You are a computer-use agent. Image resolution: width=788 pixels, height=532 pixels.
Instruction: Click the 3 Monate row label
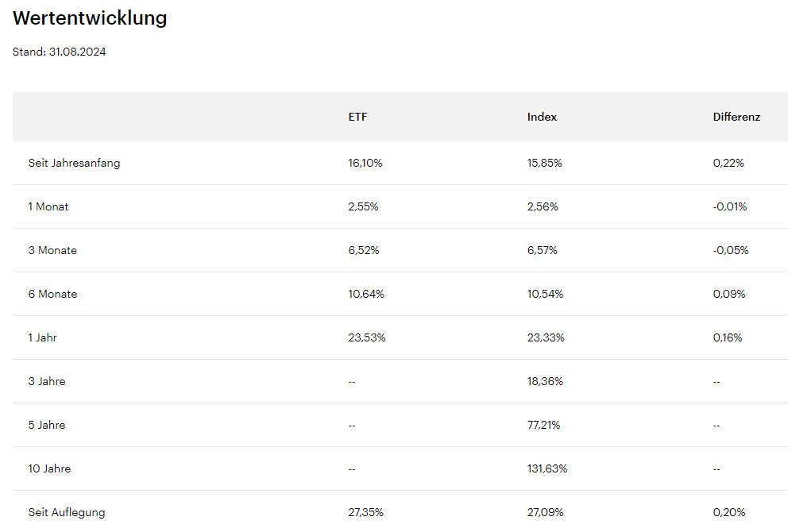tap(52, 250)
